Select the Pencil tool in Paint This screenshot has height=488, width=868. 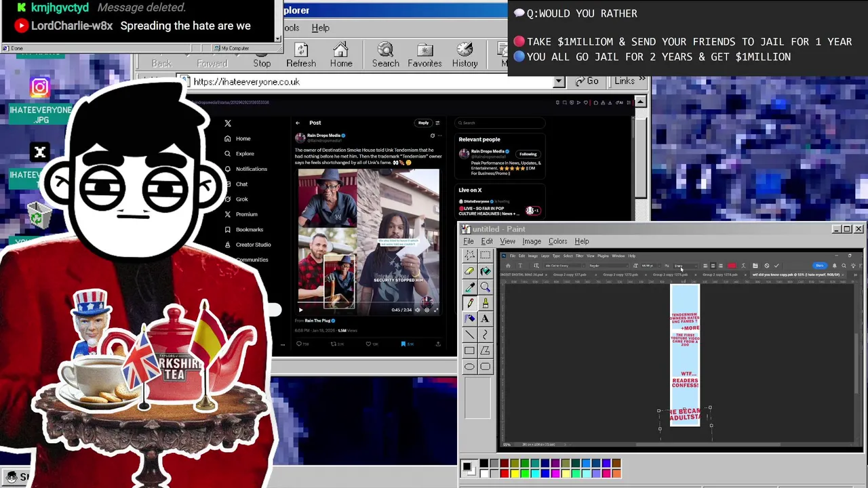click(x=469, y=303)
